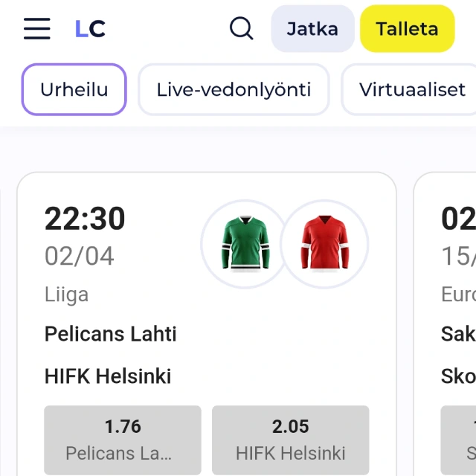This screenshot has height=476, width=476.
Task: Select the Urheilu tab
Action: (x=74, y=89)
